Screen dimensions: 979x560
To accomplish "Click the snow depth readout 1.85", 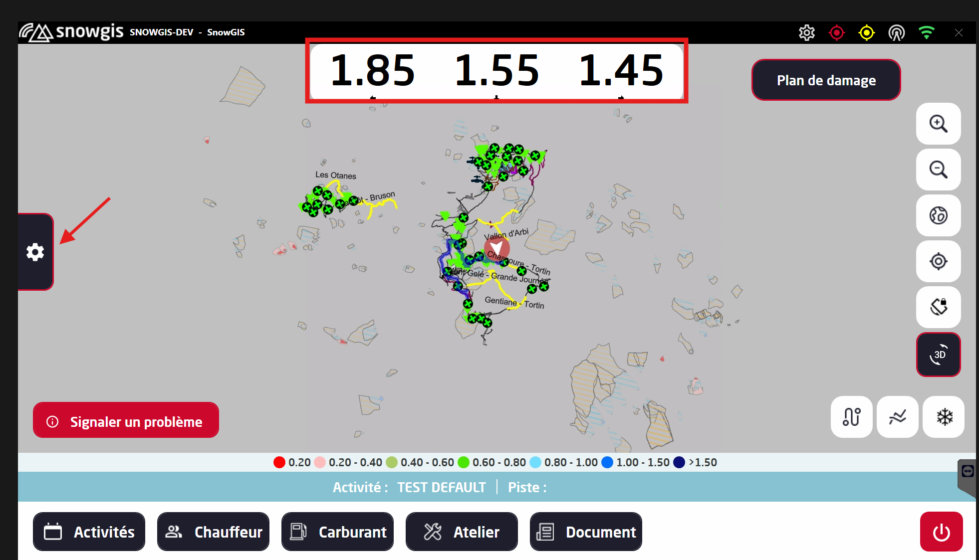I will pyautogui.click(x=372, y=70).
